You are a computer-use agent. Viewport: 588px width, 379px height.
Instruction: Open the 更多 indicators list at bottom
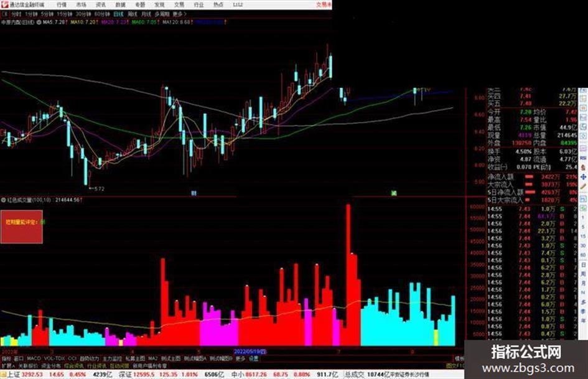[x=240, y=358]
